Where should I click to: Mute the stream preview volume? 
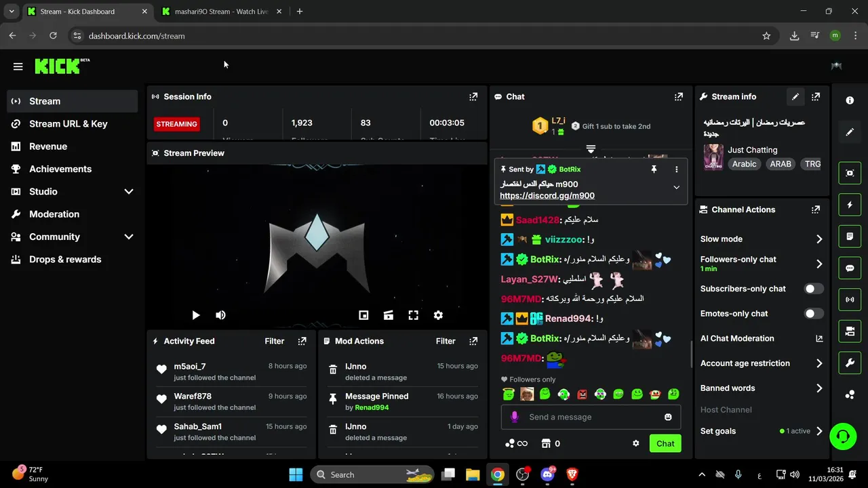tap(220, 315)
